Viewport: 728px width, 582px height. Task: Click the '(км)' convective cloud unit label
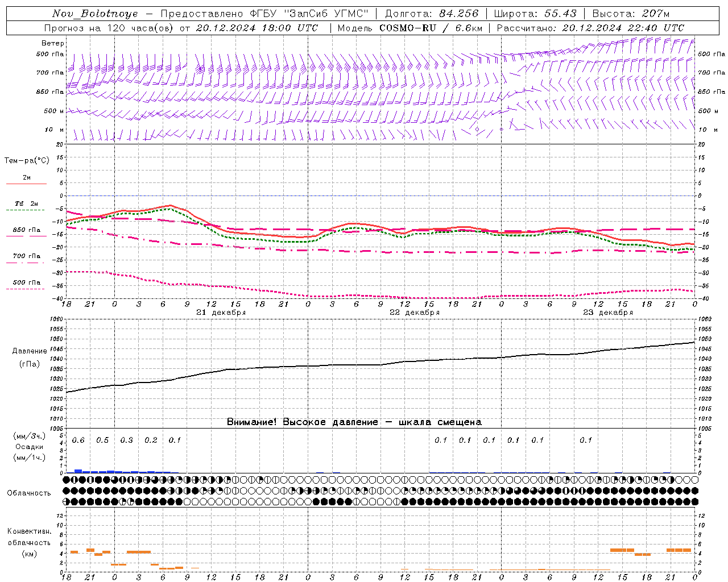point(29,554)
